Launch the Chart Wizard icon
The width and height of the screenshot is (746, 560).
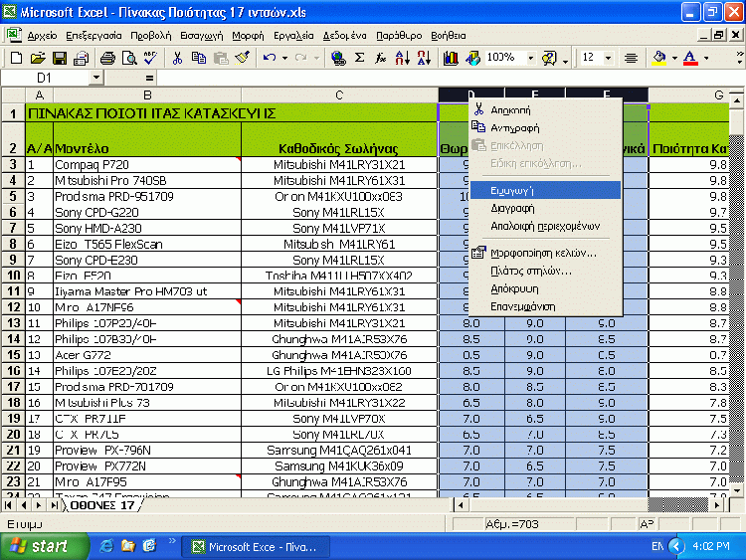(451, 58)
